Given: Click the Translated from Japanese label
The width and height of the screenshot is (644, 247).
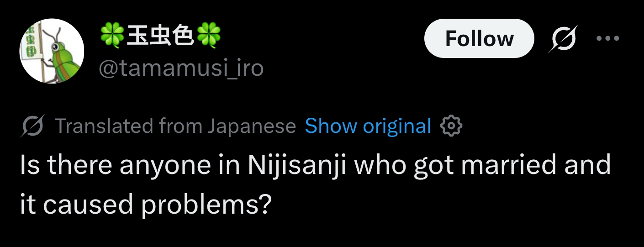Looking at the screenshot, I should (x=175, y=126).
